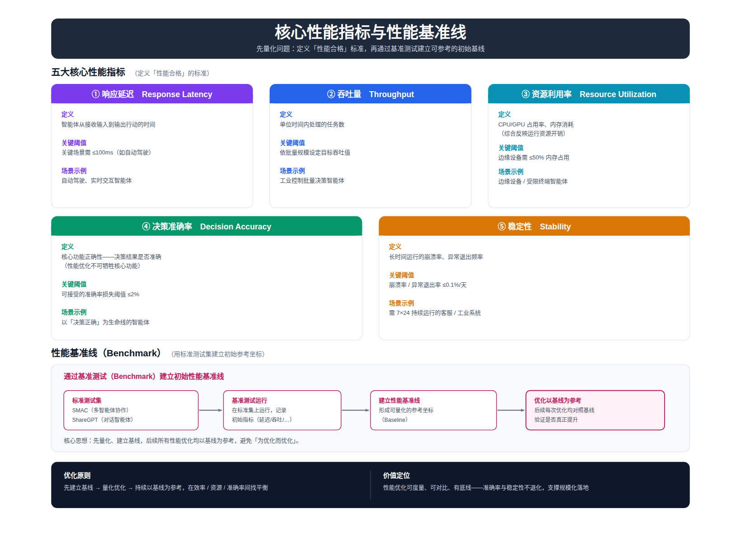741x560 pixels.
Task: Select the 以「决策正确」为生命线的智能体 line
Action: (x=105, y=322)
